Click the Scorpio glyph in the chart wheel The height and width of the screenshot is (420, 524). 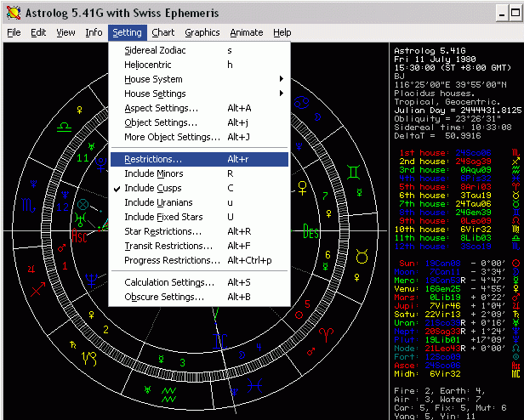(x=28, y=205)
